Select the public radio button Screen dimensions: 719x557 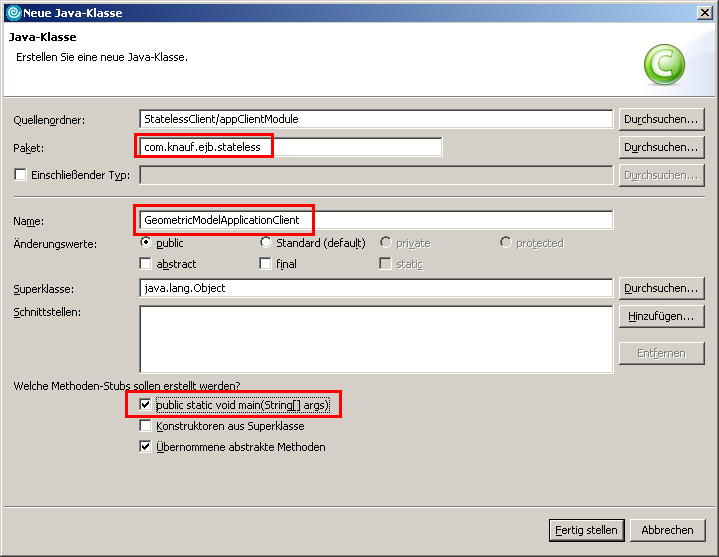coord(146,242)
